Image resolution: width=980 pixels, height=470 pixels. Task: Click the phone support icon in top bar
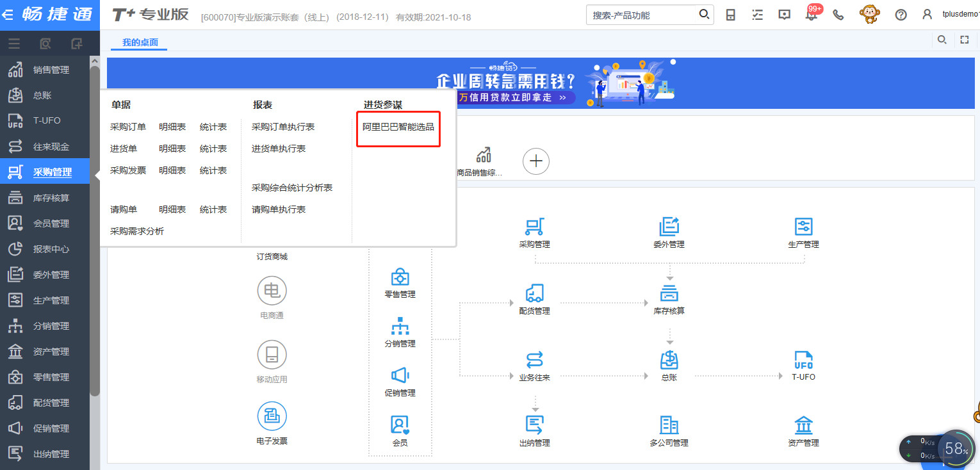[838, 15]
